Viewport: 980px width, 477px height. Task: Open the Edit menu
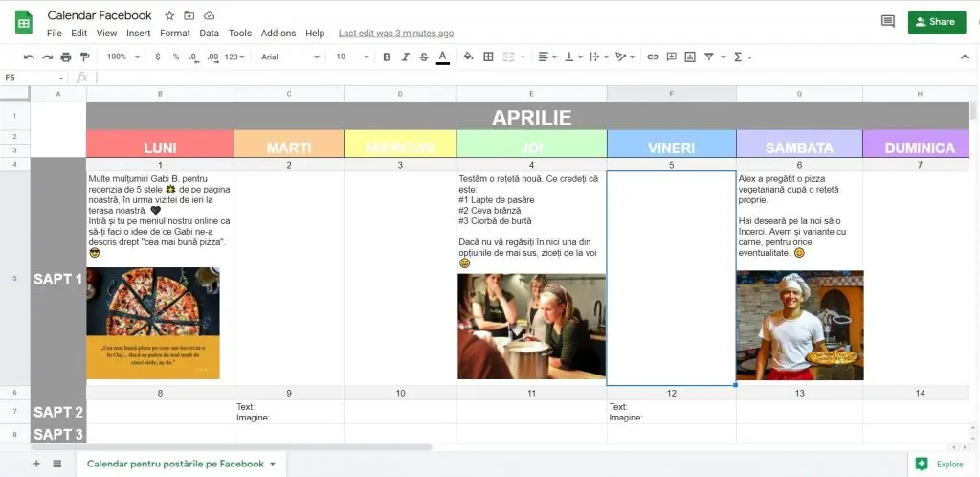point(78,34)
